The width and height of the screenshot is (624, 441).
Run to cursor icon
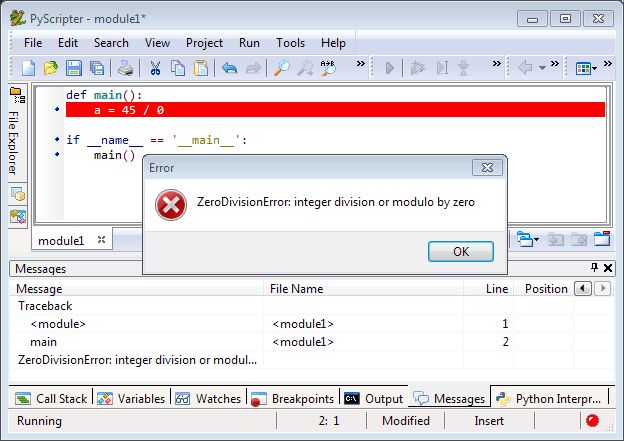[442, 68]
